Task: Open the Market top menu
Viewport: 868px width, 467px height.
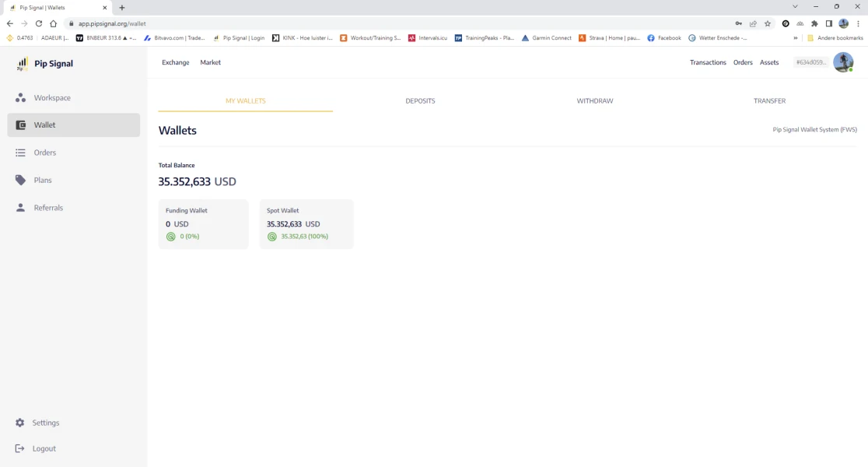Action: coord(210,62)
